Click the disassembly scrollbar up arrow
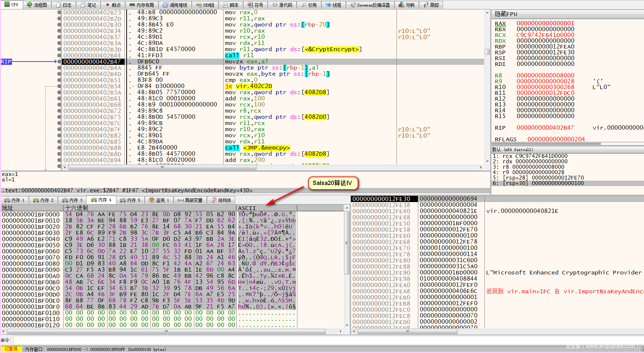 point(487,13)
